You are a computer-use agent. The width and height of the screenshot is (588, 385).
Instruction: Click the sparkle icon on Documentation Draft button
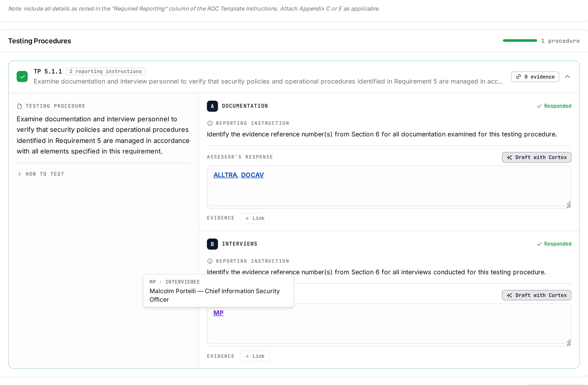pyautogui.click(x=509, y=158)
